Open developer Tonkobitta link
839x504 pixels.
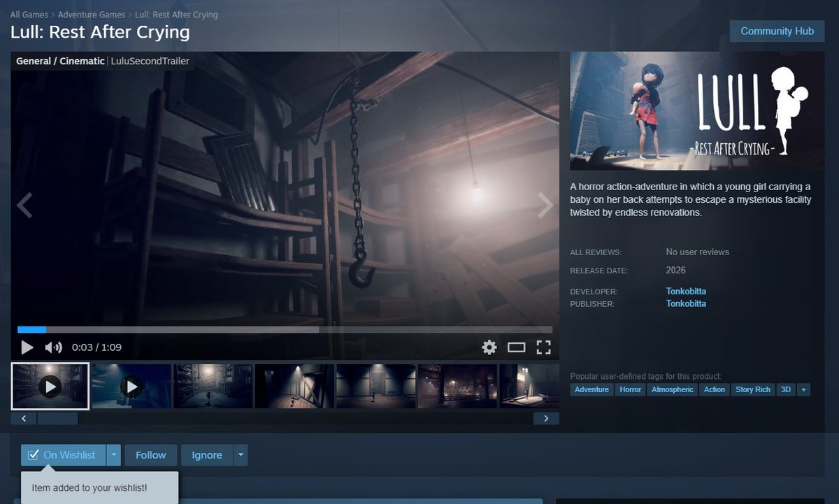(686, 291)
